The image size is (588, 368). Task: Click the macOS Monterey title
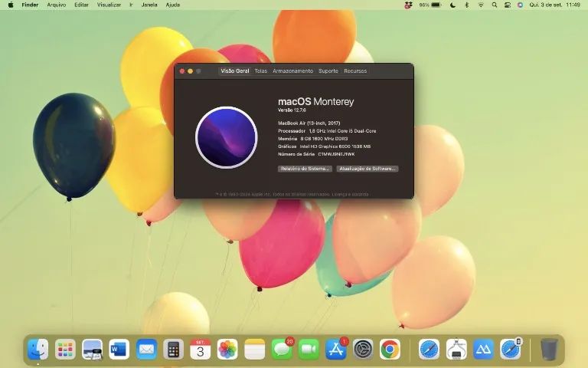[x=315, y=101]
